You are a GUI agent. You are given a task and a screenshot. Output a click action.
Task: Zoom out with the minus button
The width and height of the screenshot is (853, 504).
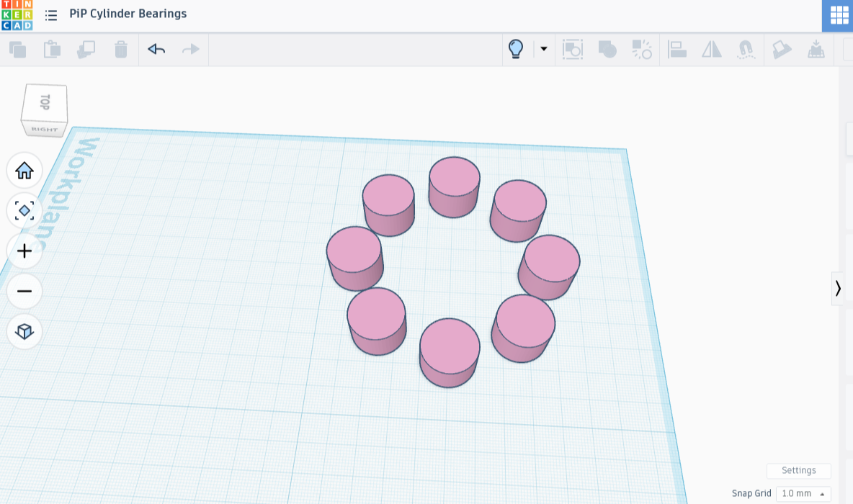(24, 291)
